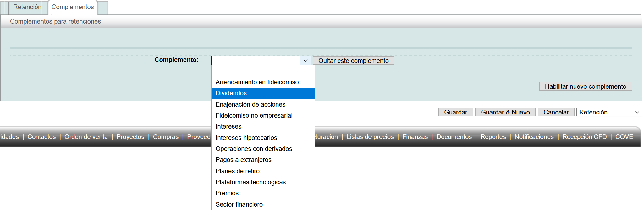Collapse the Complemento dropdown arrow
Image resolution: width=644 pixels, height=211 pixels.
pos(305,61)
